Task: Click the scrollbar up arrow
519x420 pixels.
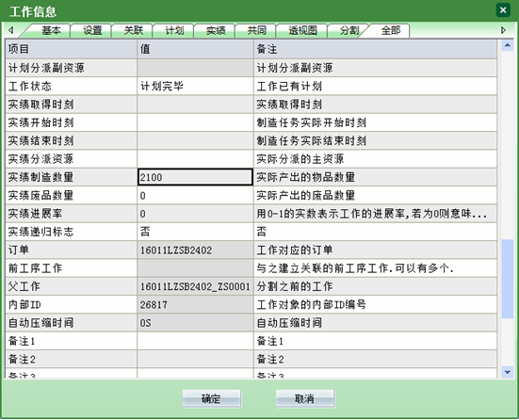Action: 507,45
